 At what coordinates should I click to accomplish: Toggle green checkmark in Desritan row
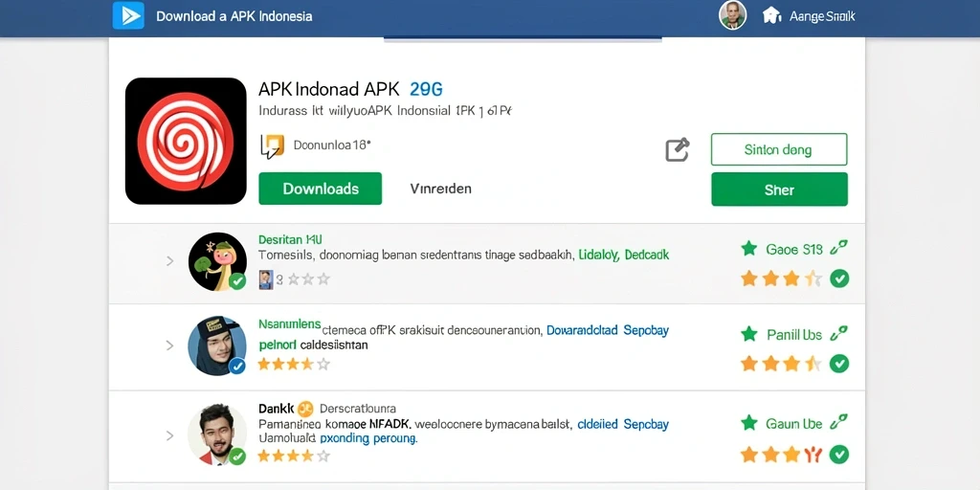coord(839,278)
